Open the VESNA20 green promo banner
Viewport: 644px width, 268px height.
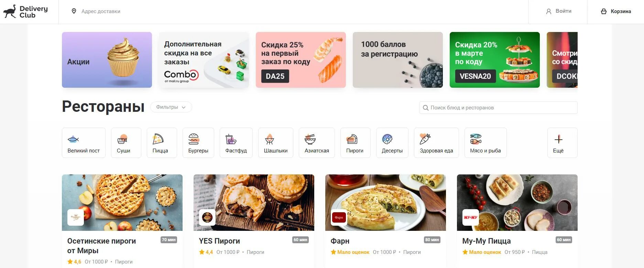pos(494,60)
